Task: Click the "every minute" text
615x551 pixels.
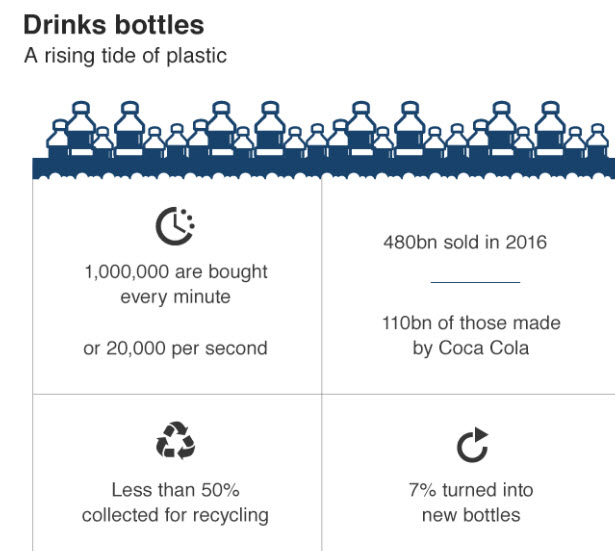Action: [175, 297]
